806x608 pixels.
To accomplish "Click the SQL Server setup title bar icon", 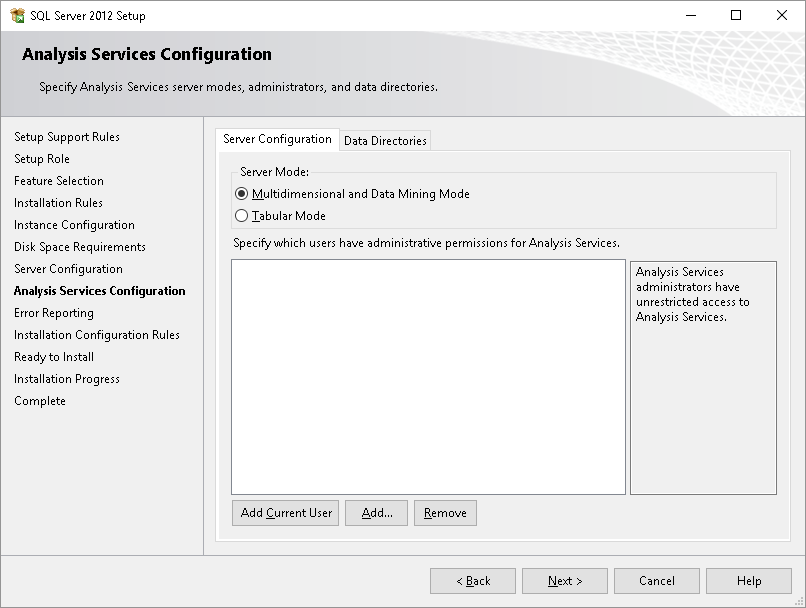I will 18,15.
